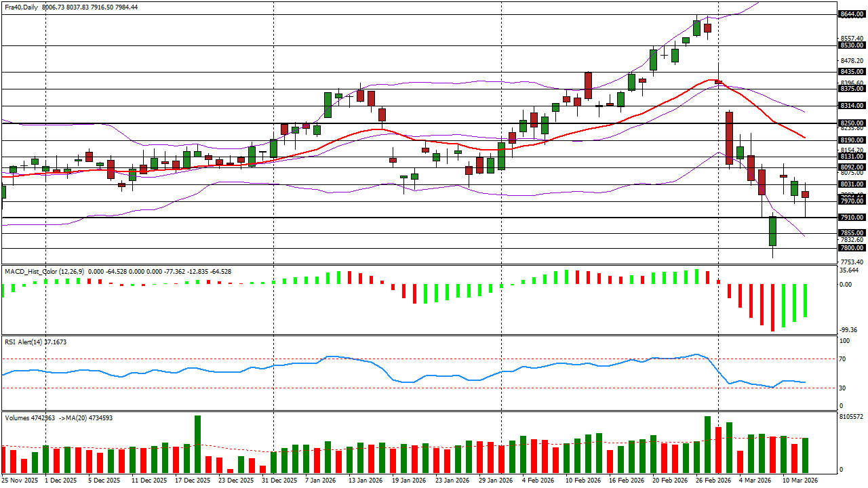Click the 17 Dec 2025 date label

pyautogui.click(x=191, y=481)
